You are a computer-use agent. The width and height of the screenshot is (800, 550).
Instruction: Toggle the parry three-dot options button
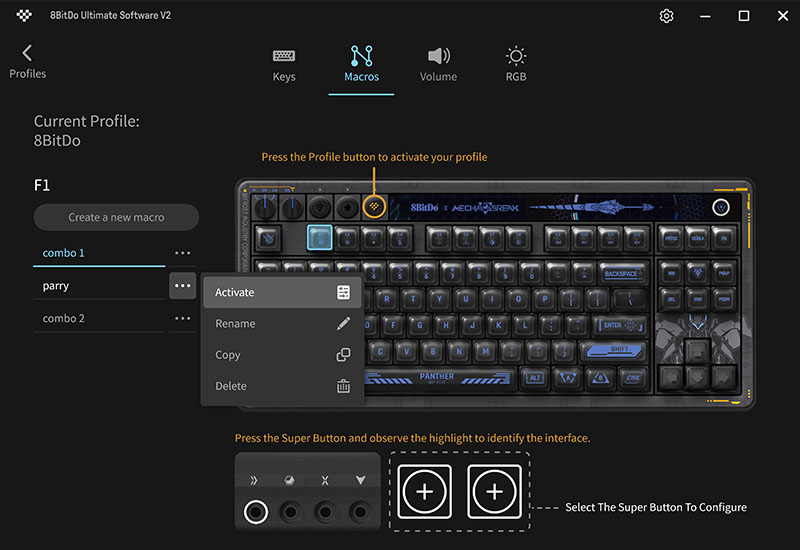click(183, 286)
